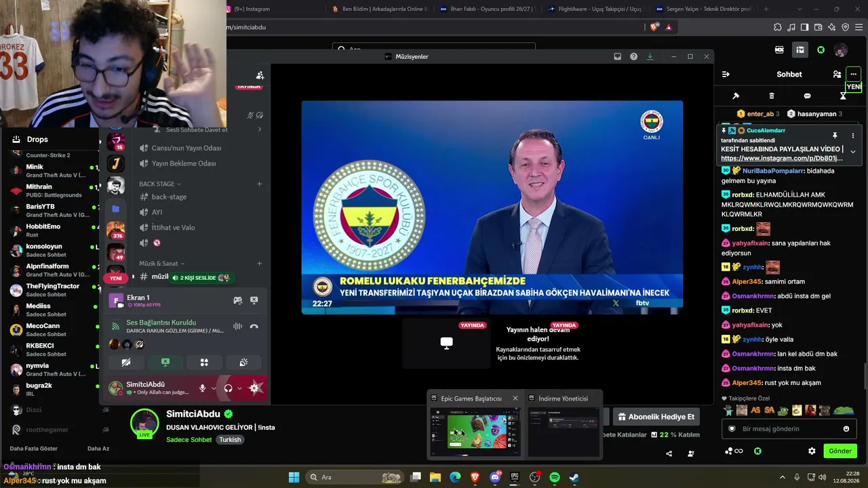
Task: Disconnect from the Discord voice channel
Action: click(254, 327)
